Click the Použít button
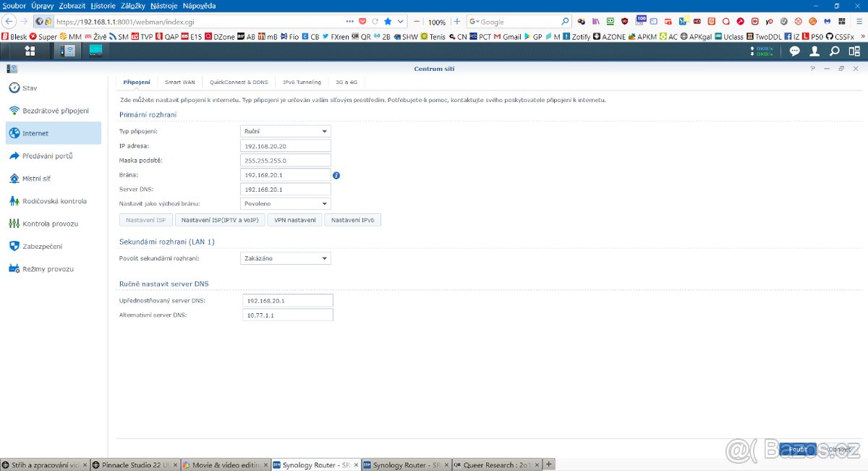The width and height of the screenshot is (868, 471). click(x=796, y=449)
